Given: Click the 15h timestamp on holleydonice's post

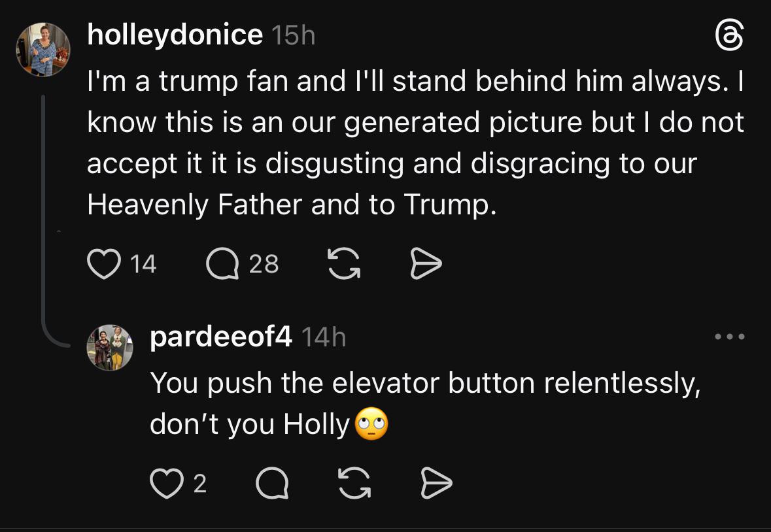Looking at the screenshot, I should pyautogui.click(x=292, y=36).
